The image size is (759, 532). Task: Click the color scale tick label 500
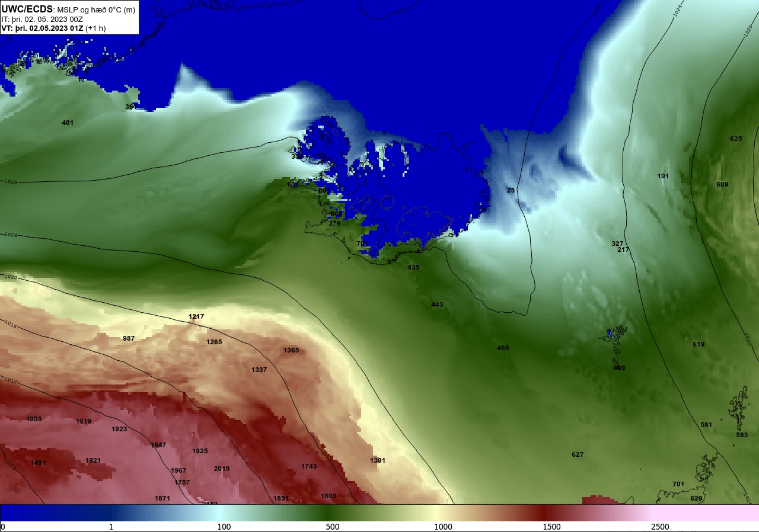tap(332, 527)
